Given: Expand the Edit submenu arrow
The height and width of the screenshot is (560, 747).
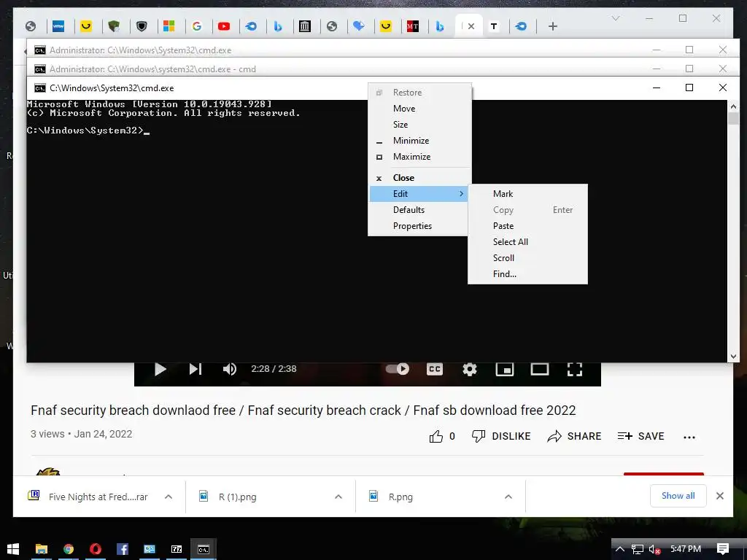Looking at the screenshot, I should (461, 194).
